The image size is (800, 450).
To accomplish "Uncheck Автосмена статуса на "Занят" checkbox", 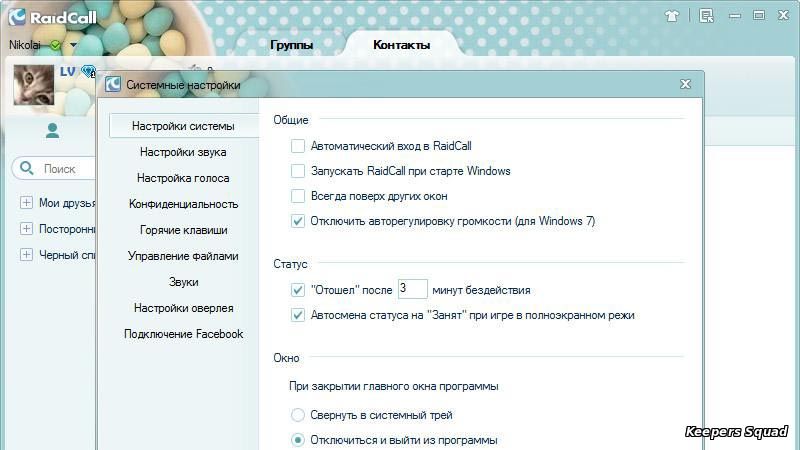I will [298, 315].
